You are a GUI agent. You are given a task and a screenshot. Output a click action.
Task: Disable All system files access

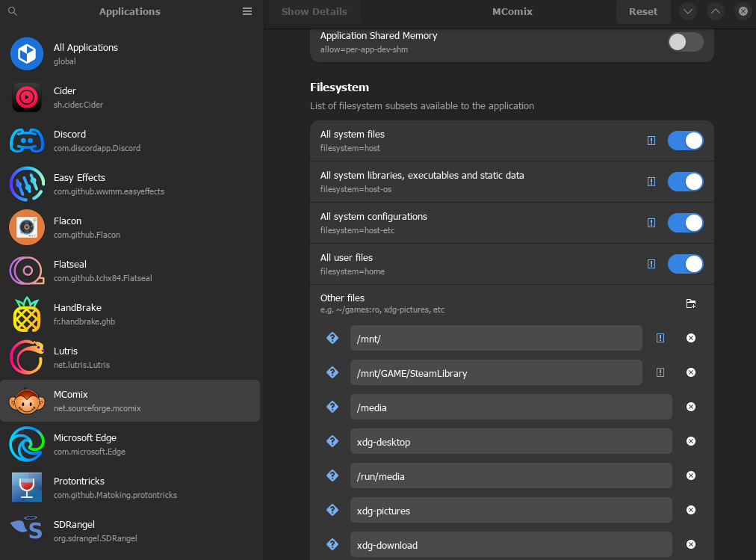pyautogui.click(x=685, y=141)
